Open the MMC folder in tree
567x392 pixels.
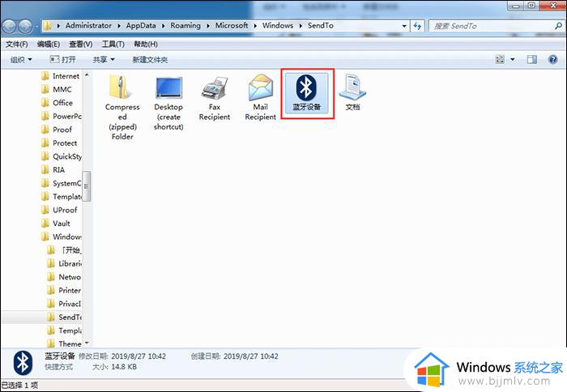(x=57, y=89)
